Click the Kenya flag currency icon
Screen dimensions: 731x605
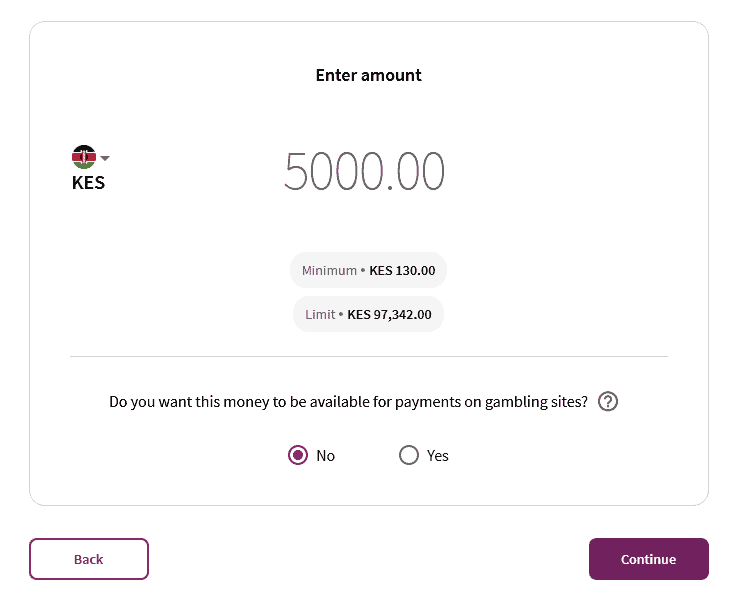84,157
